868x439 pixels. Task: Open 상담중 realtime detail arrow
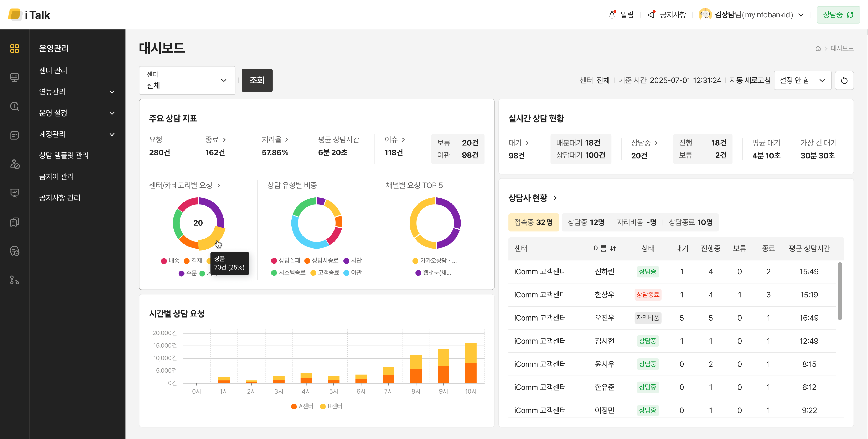(656, 143)
